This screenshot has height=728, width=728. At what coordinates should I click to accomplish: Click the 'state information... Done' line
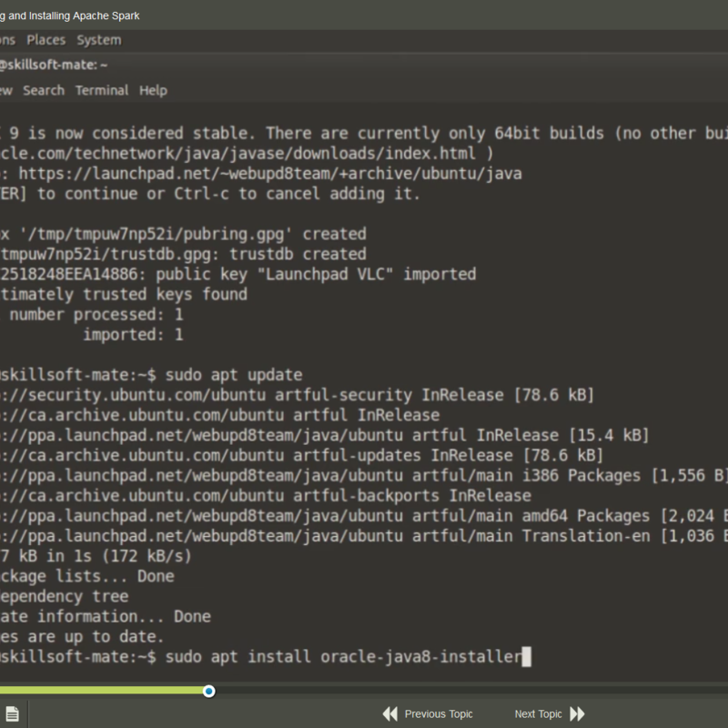click(x=106, y=617)
